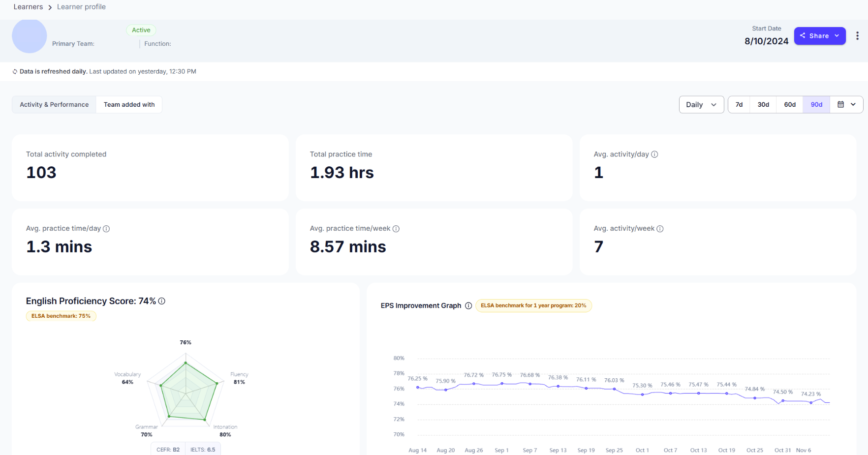Viewport: 868px width, 455px height.
Task: Switch to Team added with tab
Action: [x=129, y=105]
